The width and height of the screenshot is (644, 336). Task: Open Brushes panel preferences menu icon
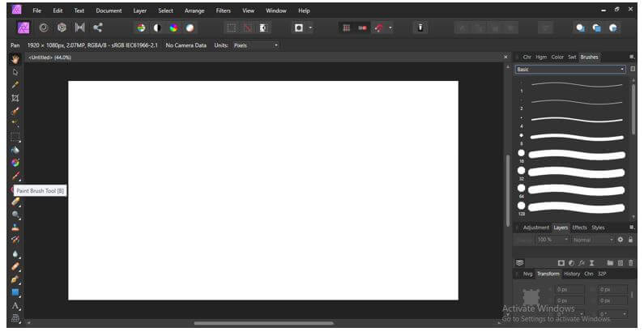(x=632, y=57)
